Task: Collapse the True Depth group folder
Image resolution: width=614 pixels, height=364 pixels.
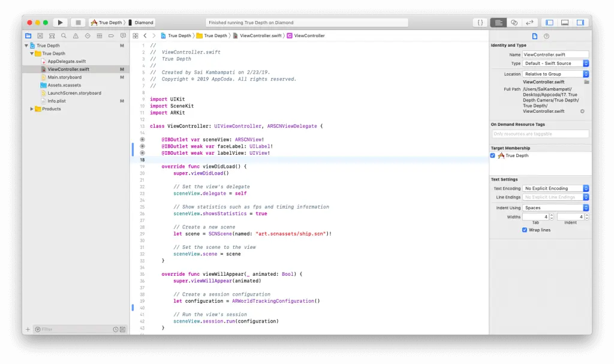Action: tap(32, 53)
